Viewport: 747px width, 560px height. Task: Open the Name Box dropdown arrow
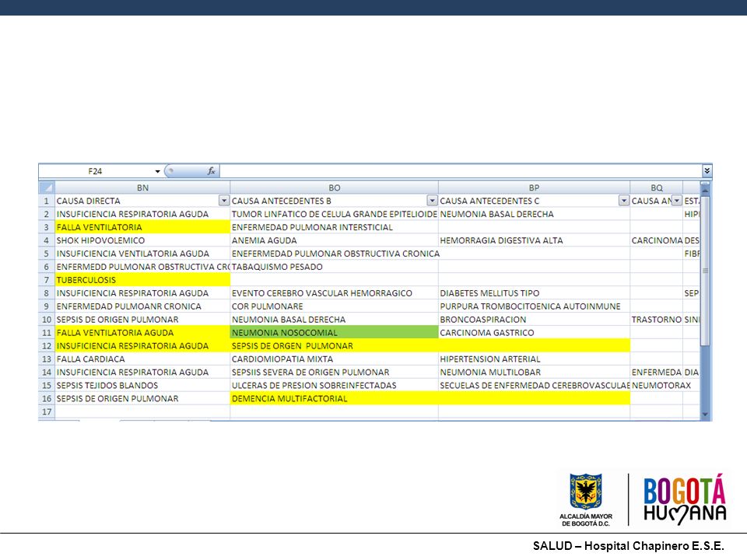157,171
